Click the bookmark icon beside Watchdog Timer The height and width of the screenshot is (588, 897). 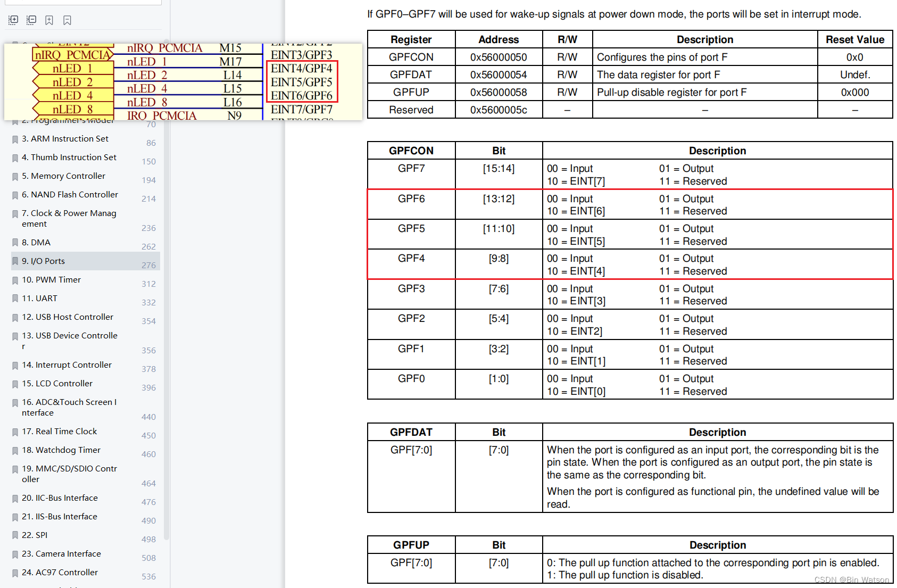point(15,451)
